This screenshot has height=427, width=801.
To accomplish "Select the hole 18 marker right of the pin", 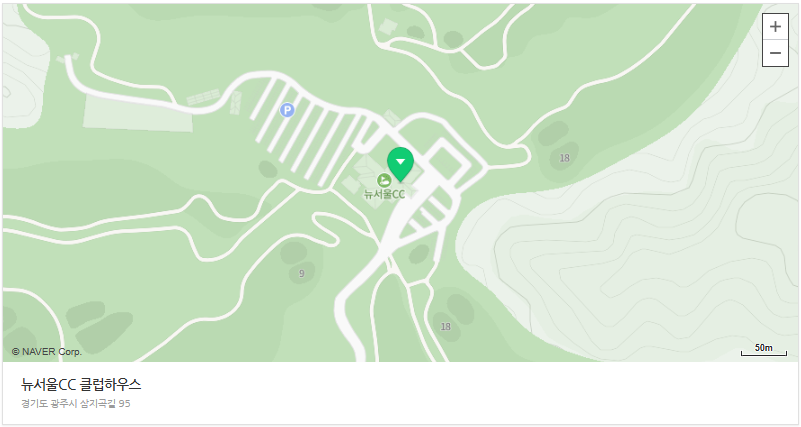I will point(564,158).
